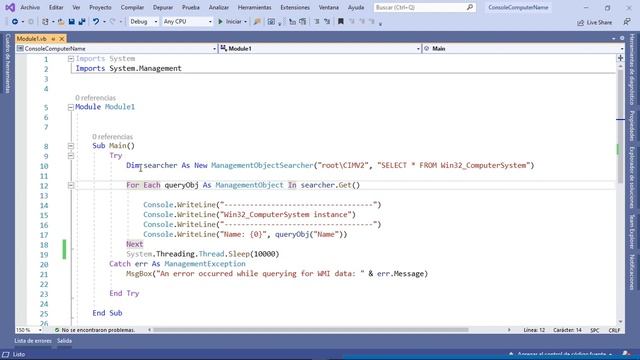The width and height of the screenshot is (640, 360).
Task: Click the new project toolbar icon
Action: click(x=45, y=22)
